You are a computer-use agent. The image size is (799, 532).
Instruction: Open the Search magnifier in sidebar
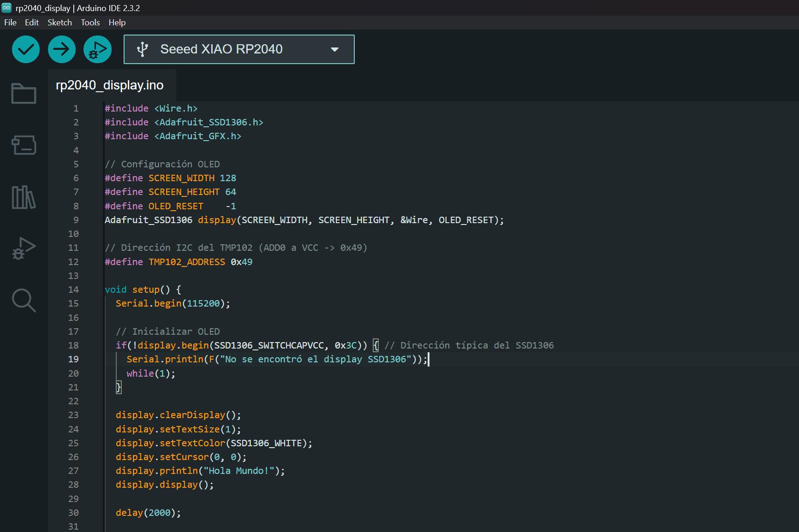24,301
